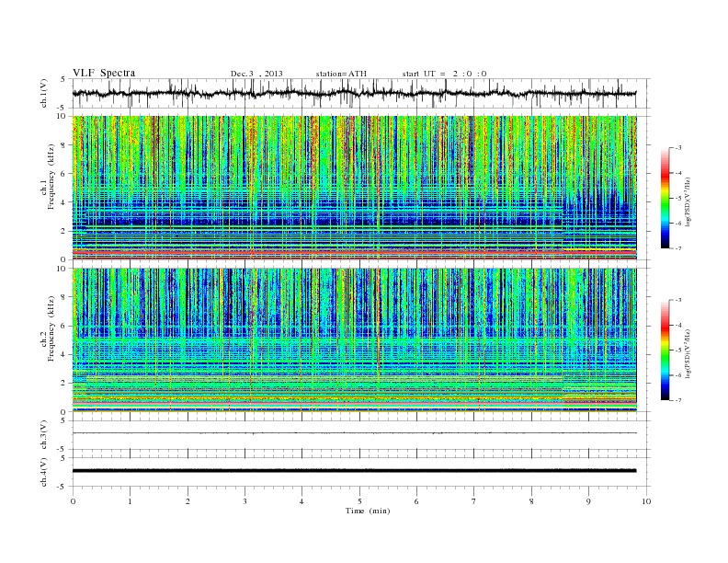Screen dimensions: 728x563
Task: Click the 'ch.4(V)' axis label
Action: click(x=44, y=472)
